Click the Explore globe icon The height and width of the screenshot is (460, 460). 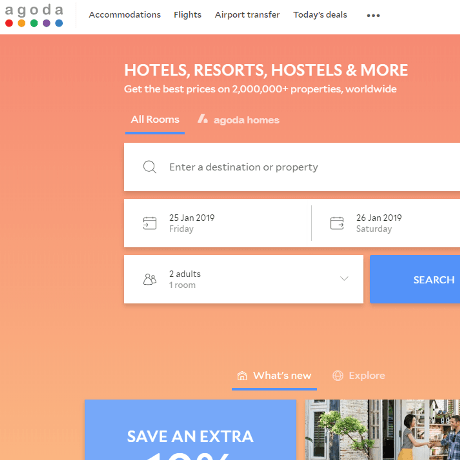click(338, 376)
